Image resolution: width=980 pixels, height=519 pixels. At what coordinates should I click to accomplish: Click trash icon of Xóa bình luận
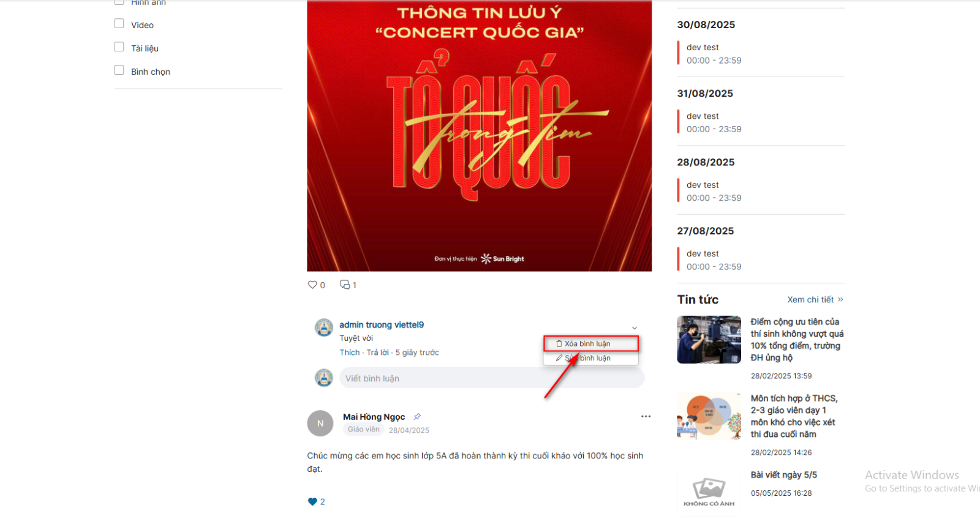pos(559,344)
